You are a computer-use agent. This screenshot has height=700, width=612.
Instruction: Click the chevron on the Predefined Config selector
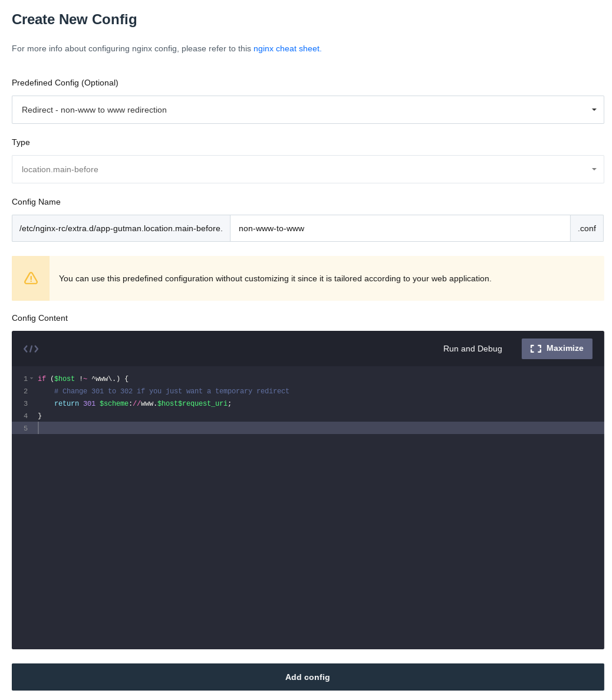tap(594, 110)
